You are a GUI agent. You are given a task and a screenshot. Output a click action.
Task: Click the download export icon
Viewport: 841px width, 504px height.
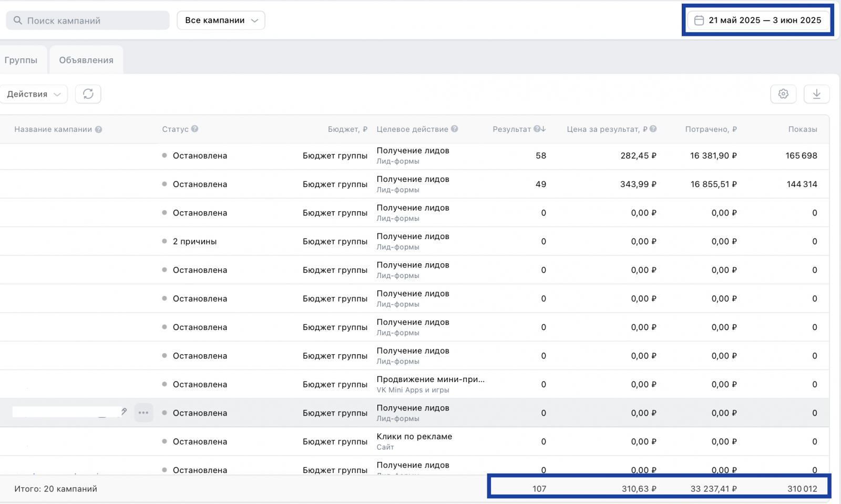[816, 94]
